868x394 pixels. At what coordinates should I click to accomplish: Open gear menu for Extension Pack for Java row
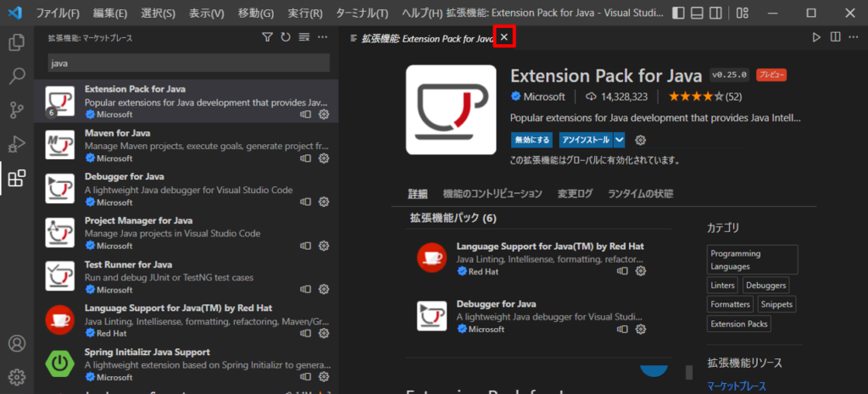tap(324, 114)
